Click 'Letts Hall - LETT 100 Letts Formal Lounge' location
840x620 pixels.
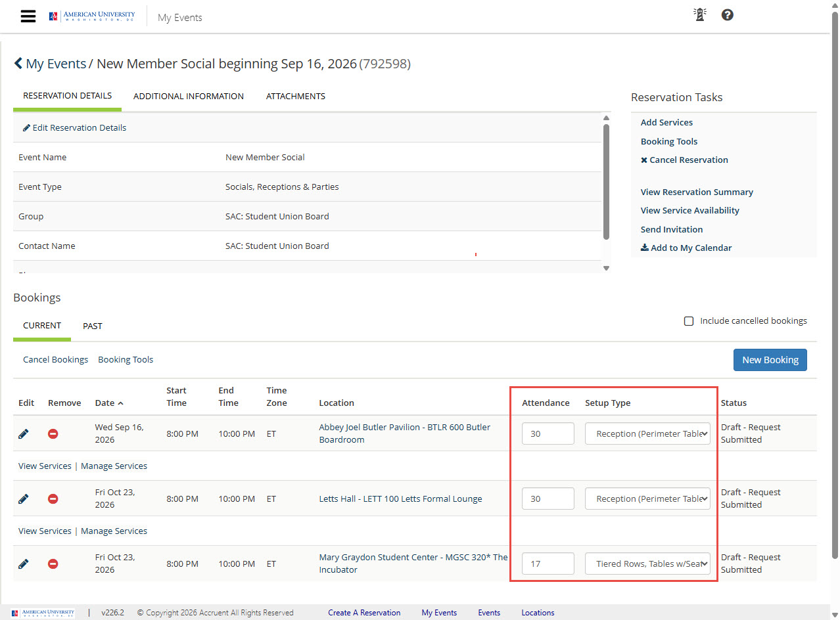(400, 498)
